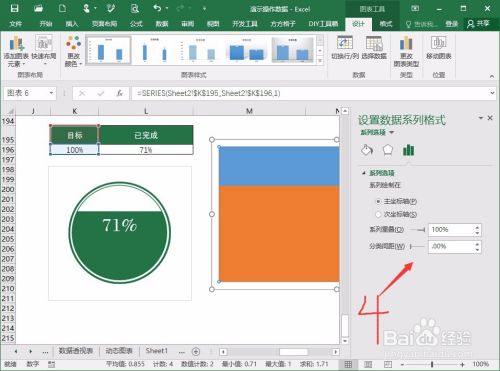This screenshot has width=500, height=371.
Task: Click the print preview icon
Action: [135, 8]
